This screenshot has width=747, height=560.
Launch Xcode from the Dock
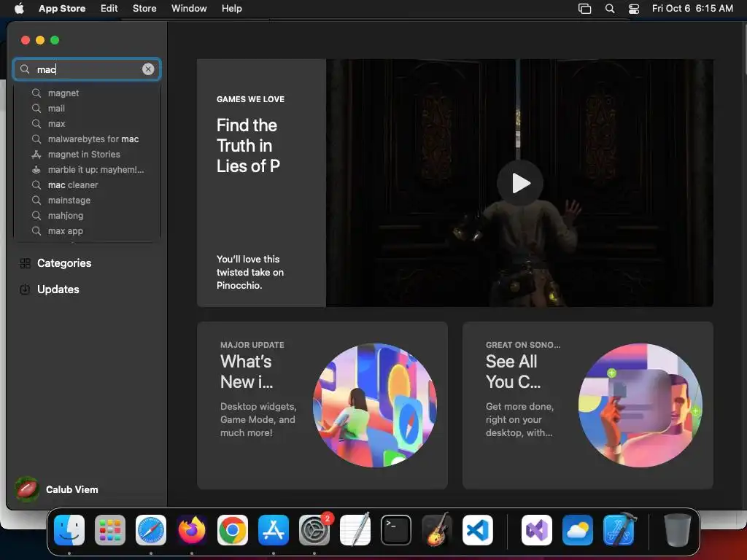[619, 530]
